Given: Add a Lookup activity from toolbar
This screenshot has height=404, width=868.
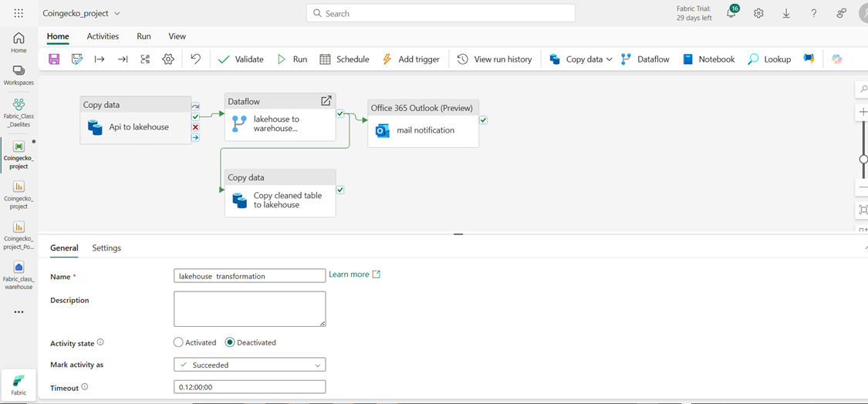Looking at the screenshot, I should (769, 59).
